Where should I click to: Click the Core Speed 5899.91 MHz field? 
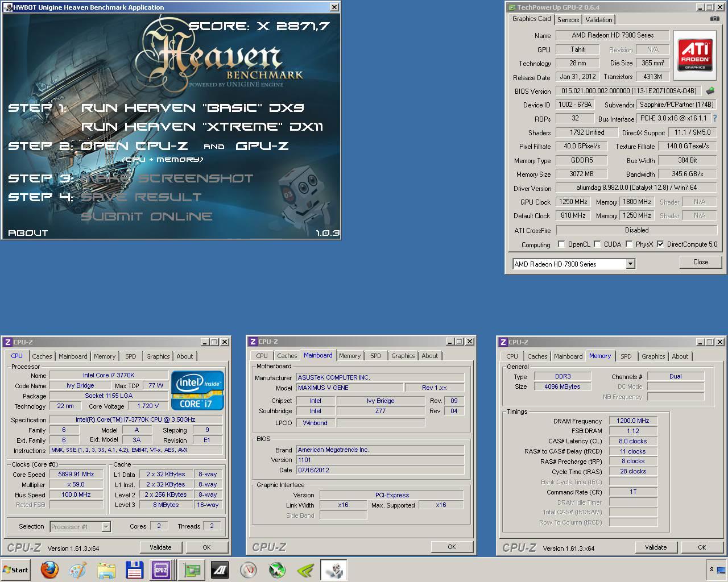(76, 474)
